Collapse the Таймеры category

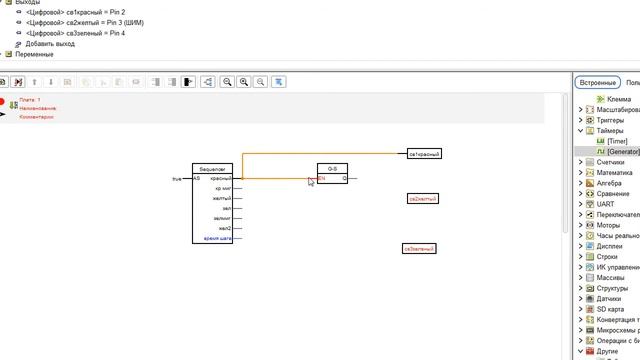click(580, 131)
